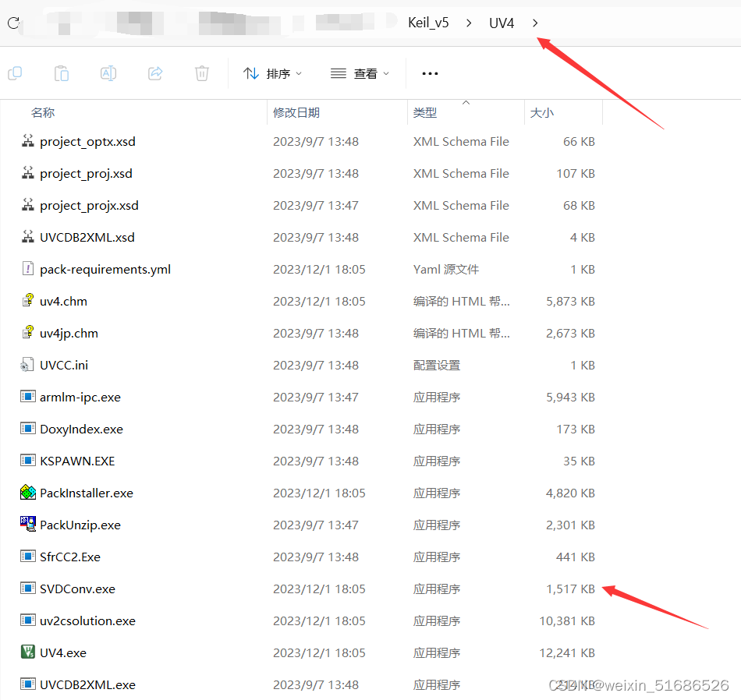Select the PackInstaller.exe icon
This screenshot has width=741, height=700.
(x=28, y=492)
